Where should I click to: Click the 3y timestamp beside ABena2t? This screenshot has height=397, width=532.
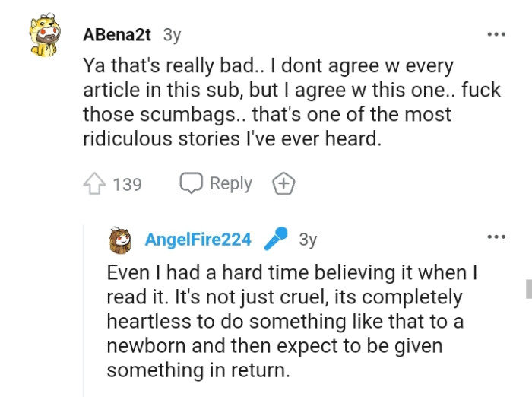(173, 35)
